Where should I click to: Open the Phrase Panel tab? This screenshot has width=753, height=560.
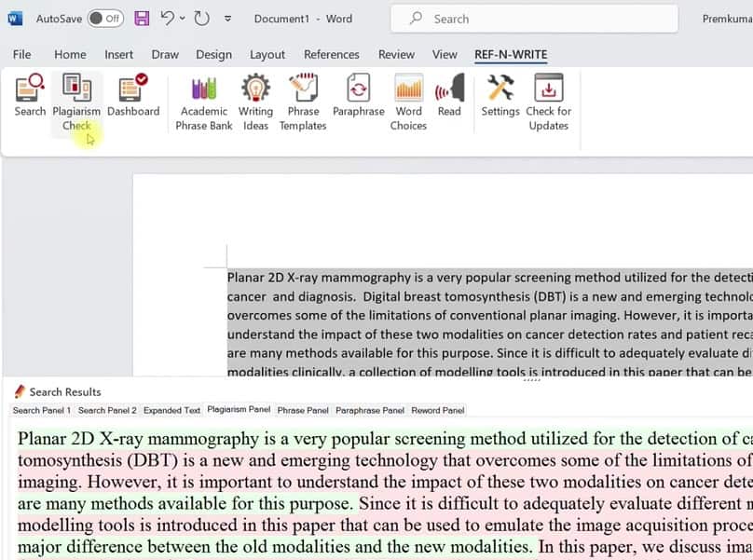coord(303,411)
